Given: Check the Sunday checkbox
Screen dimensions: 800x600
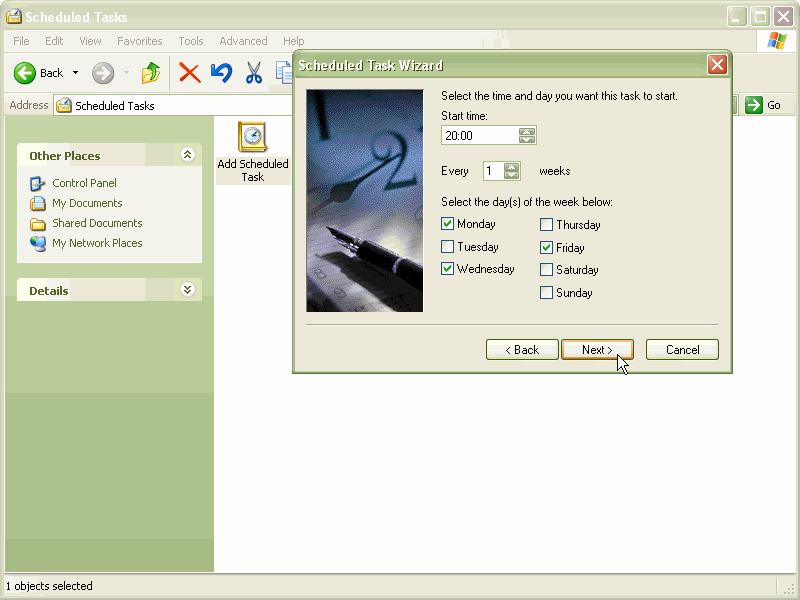Looking at the screenshot, I should (x=546, y=292).
